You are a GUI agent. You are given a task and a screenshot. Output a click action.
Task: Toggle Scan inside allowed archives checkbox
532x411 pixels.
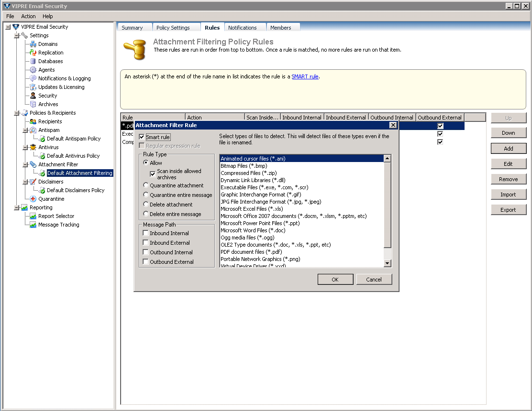(153, 174)
